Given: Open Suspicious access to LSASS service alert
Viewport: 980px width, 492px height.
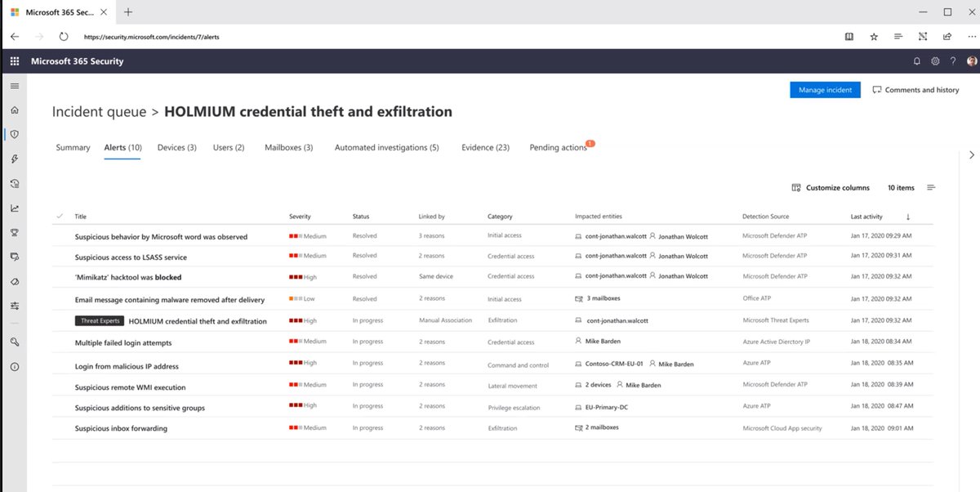Looking at the screenshot, I should pos(131,257).
